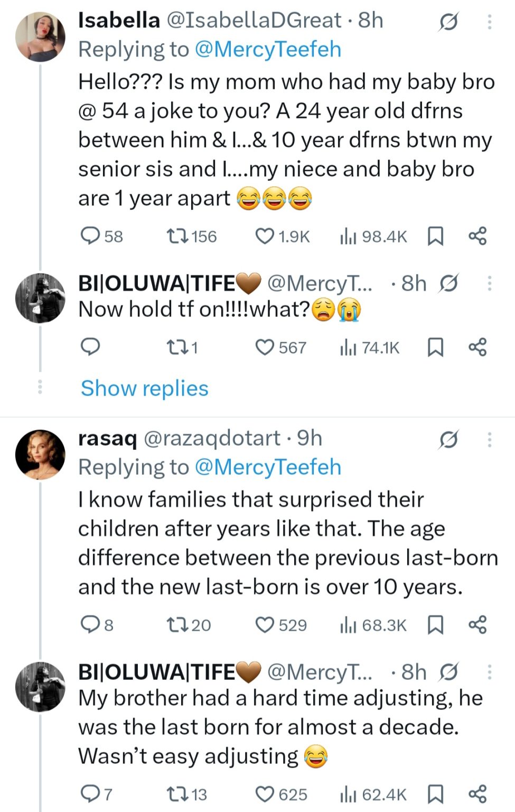Open @MercyTeefeh mention in Isabella's reply
The image size is (515, 812).
click(x=268, y=50)
